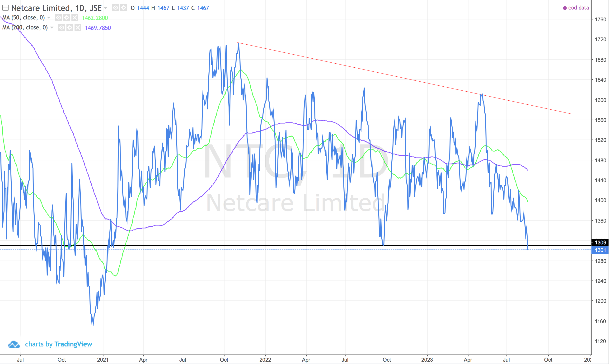Click the first high value 1467

(163, 8)
